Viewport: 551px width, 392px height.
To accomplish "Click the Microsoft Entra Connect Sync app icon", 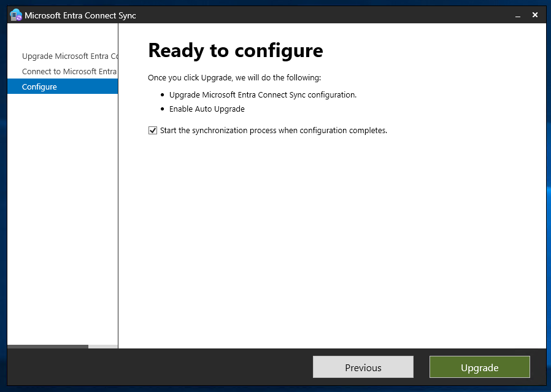I will (x=16, y=15).
